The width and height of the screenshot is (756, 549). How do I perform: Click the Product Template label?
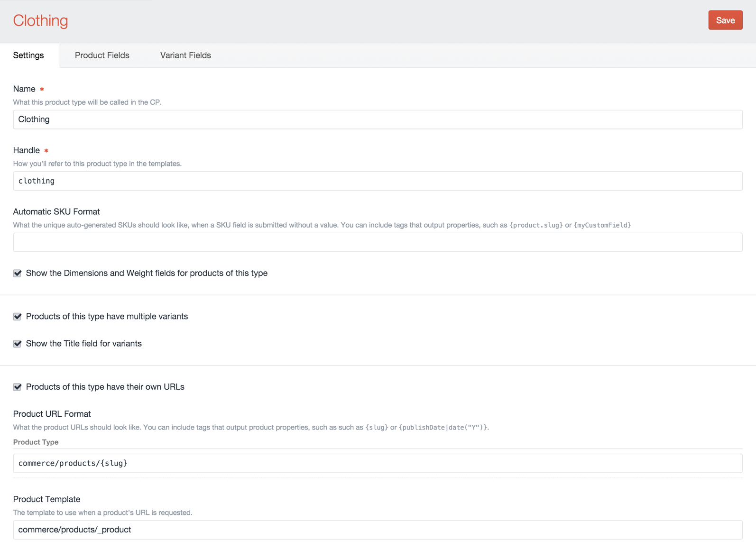[x=46, y=499]
